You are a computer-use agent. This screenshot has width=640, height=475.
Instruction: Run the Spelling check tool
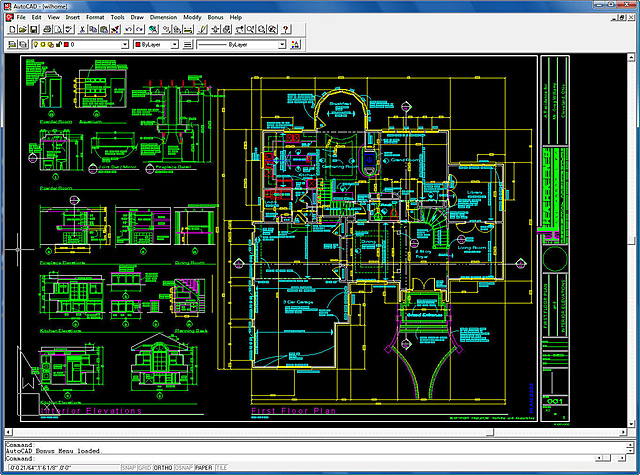click(69, 29)
